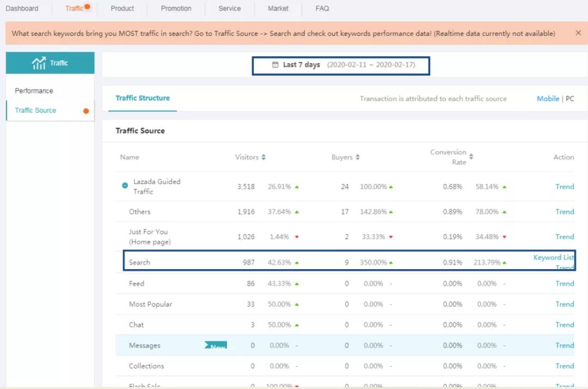This screenshot has width=588, height=389.
Task: Sort table by Visitors column arrows
Action: pyautogui.click(x=264, y=157)
